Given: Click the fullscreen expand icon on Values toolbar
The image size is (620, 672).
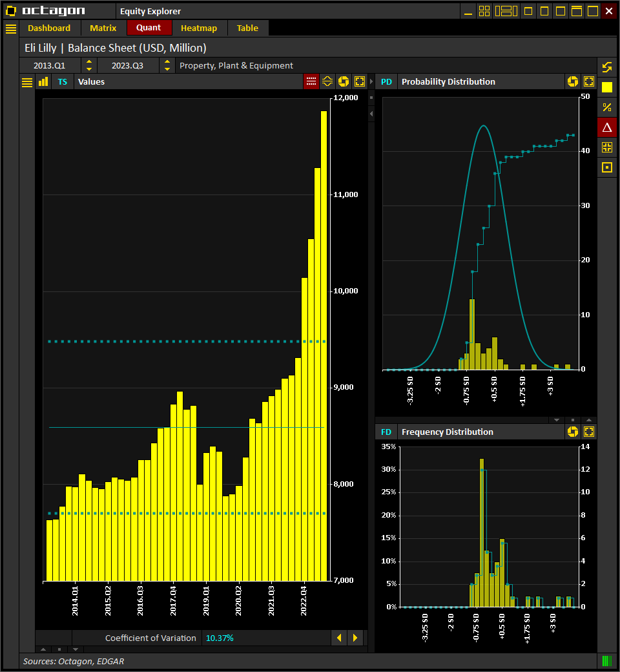Looking at the screenshot, I should coord(359,81).
